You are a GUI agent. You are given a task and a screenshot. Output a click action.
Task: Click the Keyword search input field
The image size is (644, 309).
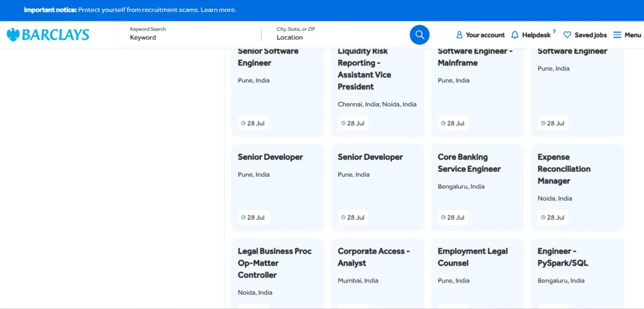tap(193, 37)
